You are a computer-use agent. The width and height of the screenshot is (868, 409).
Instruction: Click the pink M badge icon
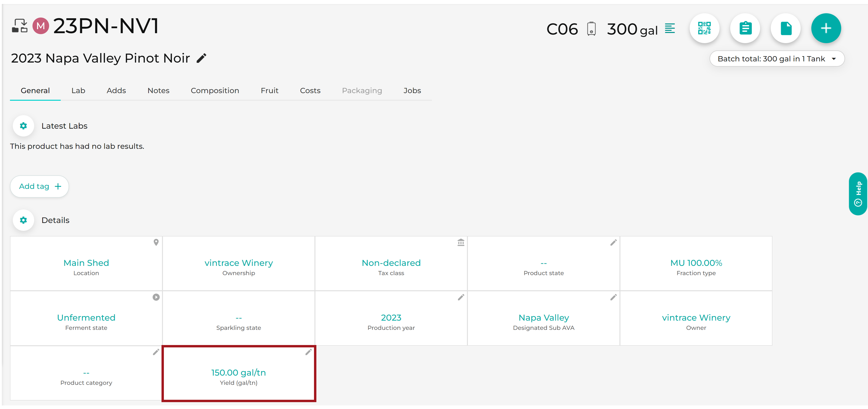[x=41, y=26]
